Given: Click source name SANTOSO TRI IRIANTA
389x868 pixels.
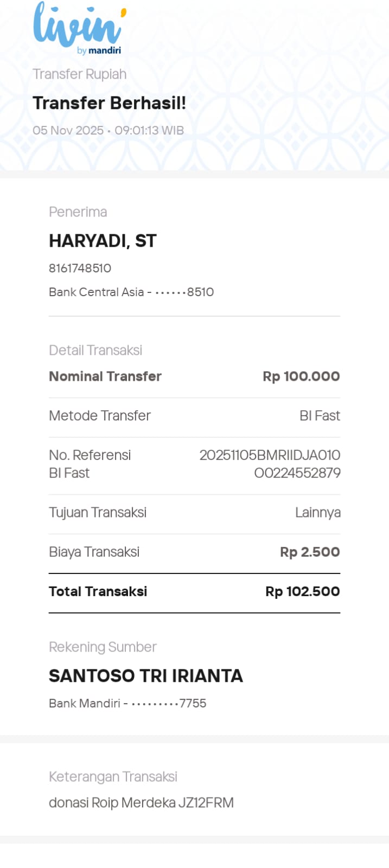Looking at the screenshot, I should (x=146, y=676).
